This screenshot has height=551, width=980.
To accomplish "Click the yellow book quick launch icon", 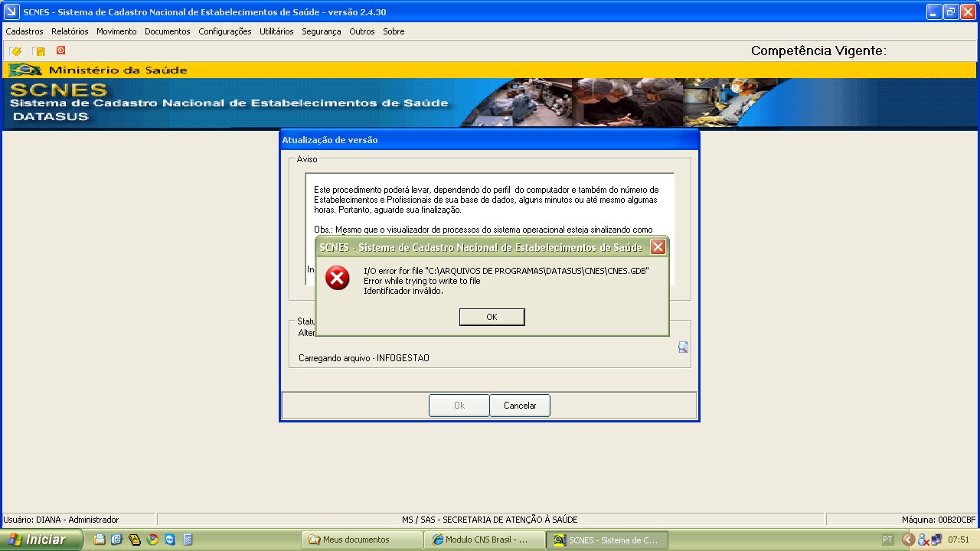I will pos(135,540).
